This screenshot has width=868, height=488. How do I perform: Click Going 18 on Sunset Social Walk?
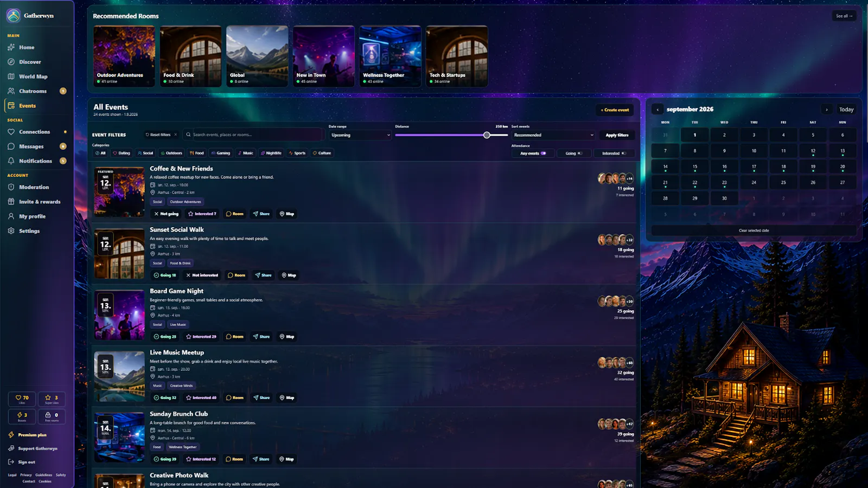[x=165, y=275]
